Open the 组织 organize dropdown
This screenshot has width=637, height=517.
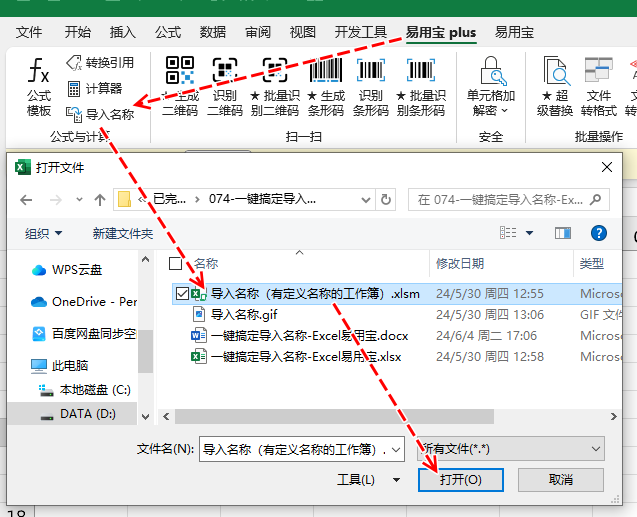pos(43,233)
